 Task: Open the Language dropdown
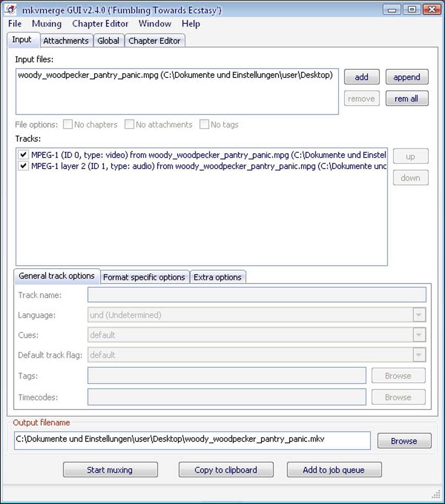pos(419,315)
